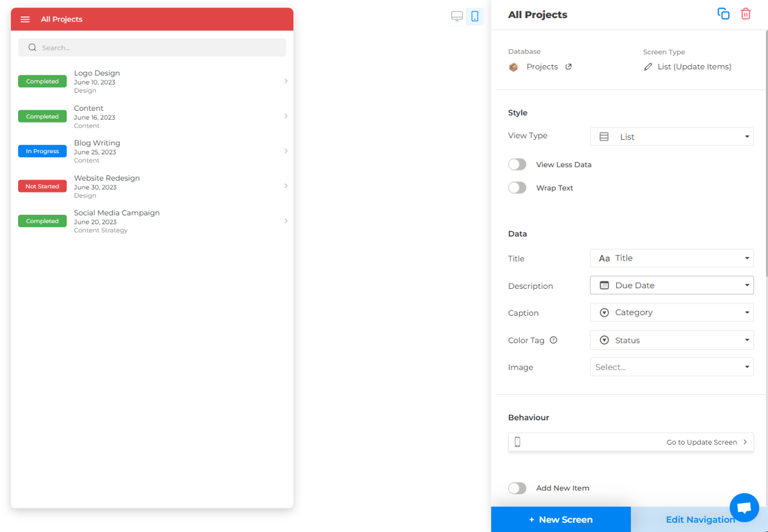
Task: Click the pencil icon beside Screen Type
Action: pyautogui.click(x=648, y=66)
